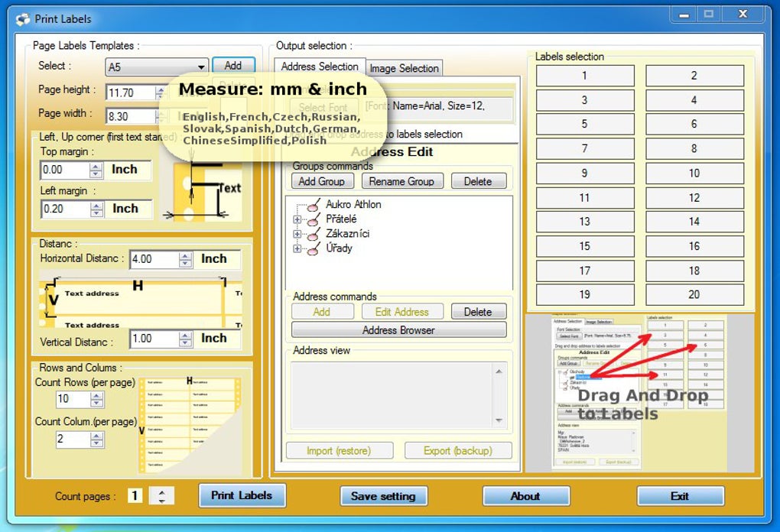780x532 pixels.
Task: Click the Drag And Drop tutorial thumbnail
Action: 640,393
